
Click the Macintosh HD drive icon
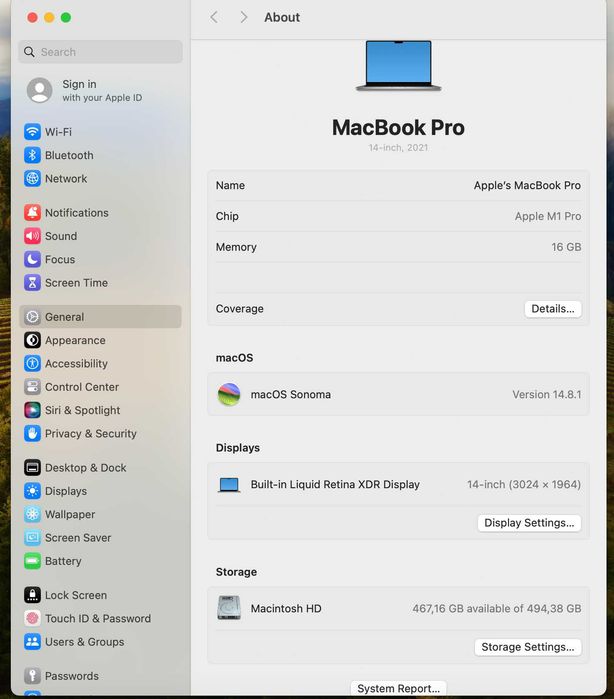point(229,608)
